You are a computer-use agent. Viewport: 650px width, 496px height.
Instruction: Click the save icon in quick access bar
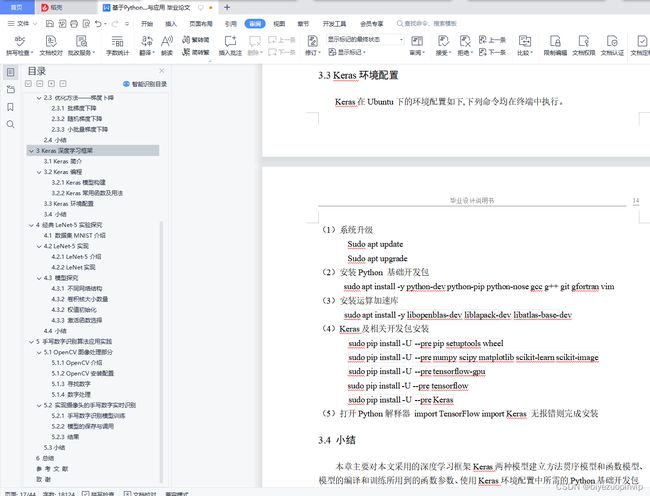[x=50, y=24]
